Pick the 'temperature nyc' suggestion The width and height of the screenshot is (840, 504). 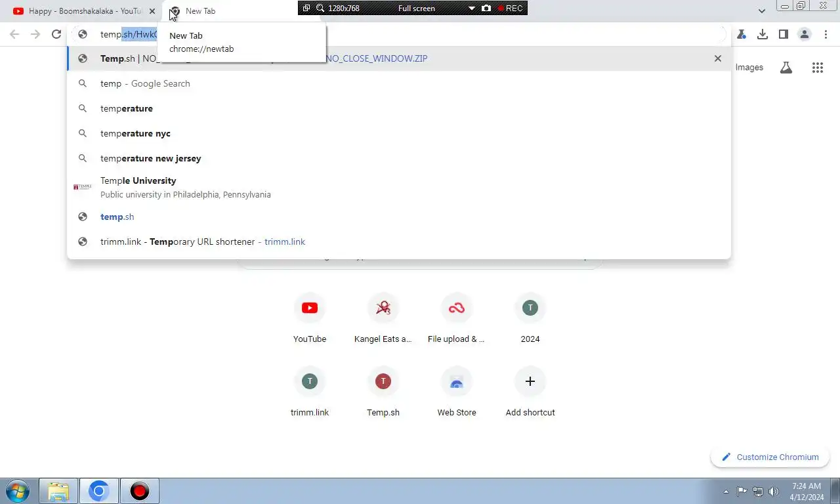(x=399, y=133)
